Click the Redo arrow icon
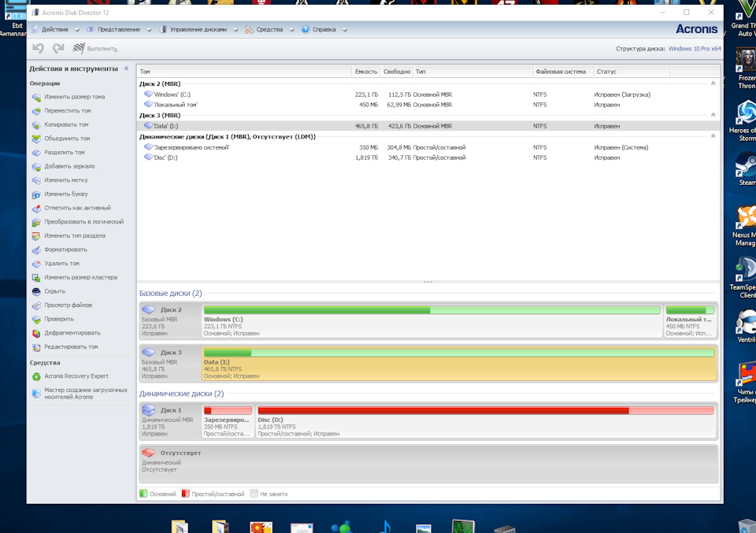 (58, 48)
